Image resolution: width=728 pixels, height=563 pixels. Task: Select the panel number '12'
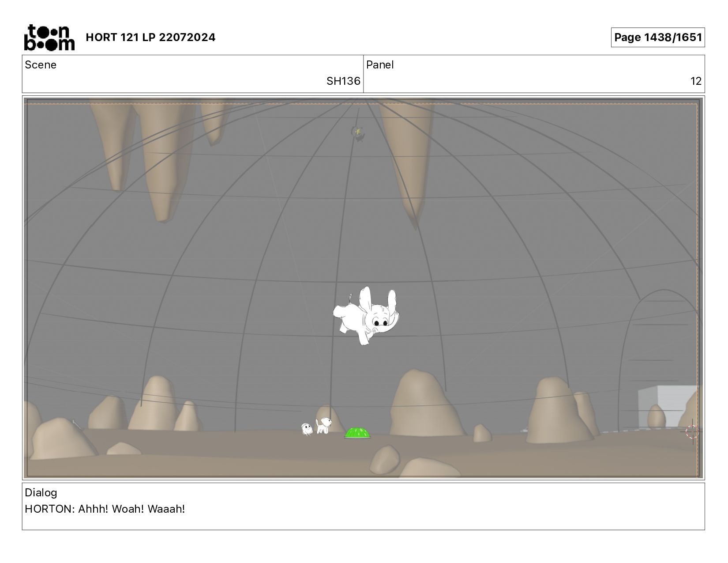696,81
